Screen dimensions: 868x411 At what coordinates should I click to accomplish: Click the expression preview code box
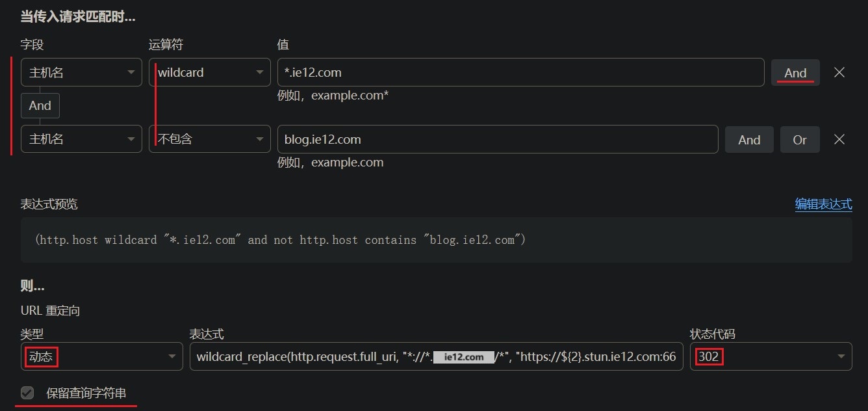435,240
